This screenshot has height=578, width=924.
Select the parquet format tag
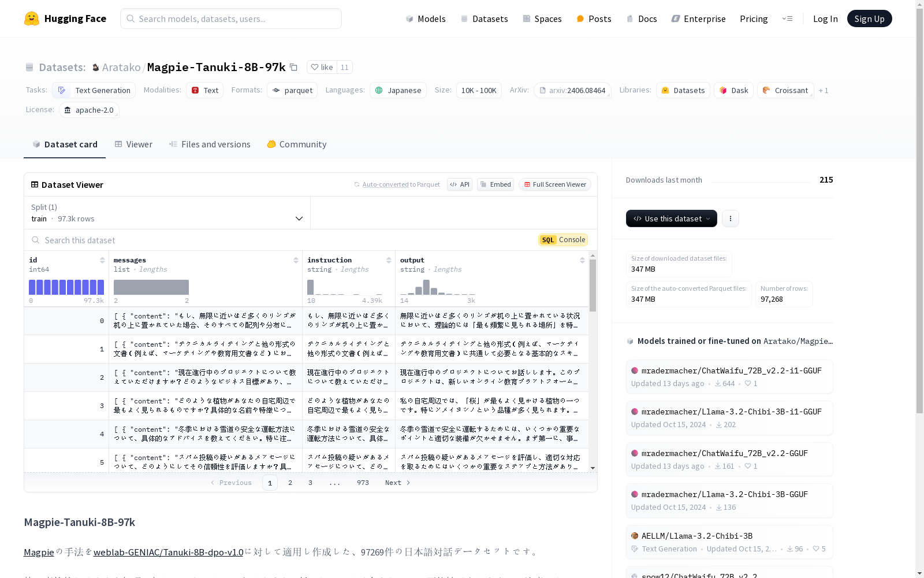tap(292, 90)
